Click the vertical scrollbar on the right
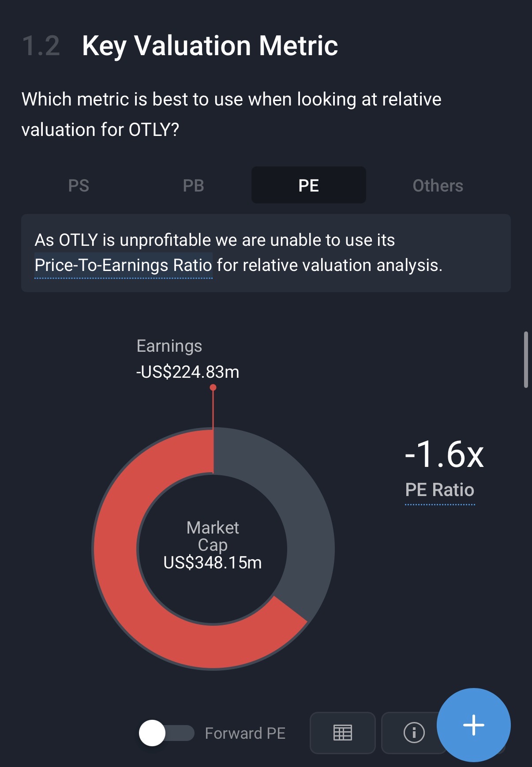 [x=525, y=360]
